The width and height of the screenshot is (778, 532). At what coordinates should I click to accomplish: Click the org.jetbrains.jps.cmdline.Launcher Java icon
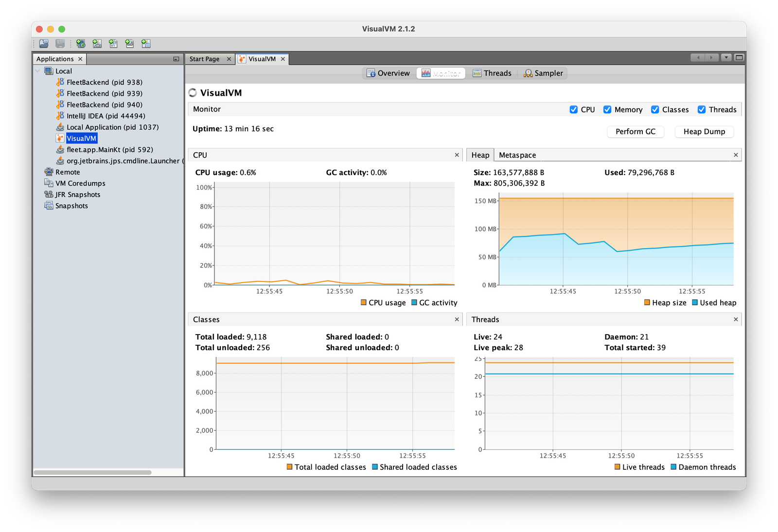point(60,160)
